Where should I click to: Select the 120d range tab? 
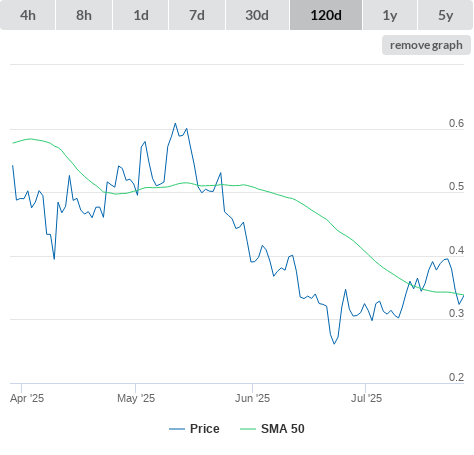[326, 15]
